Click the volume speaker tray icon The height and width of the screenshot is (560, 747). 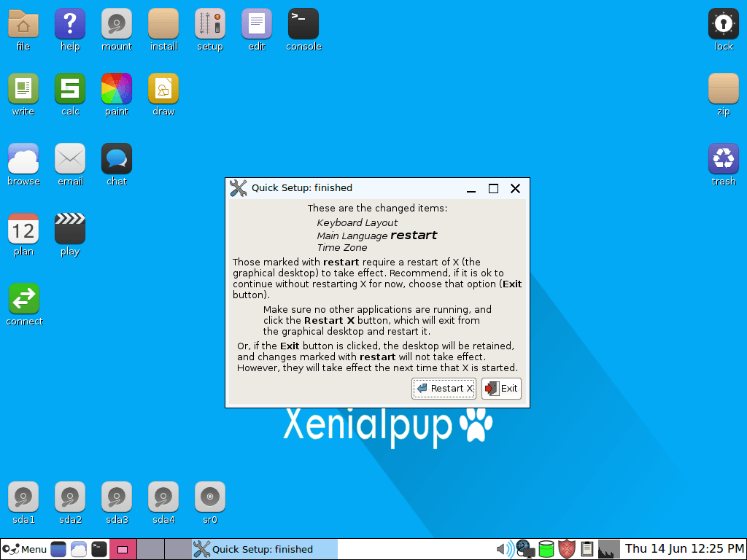tap(505, 549)
